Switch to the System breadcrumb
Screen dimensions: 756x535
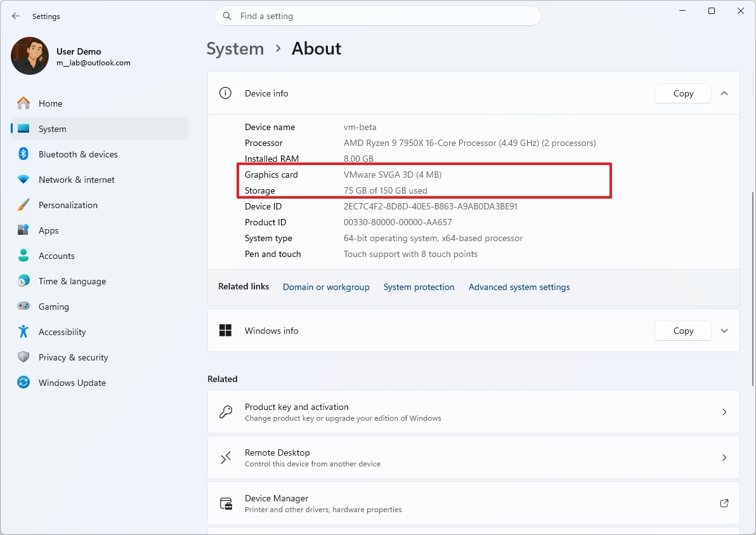[235, 48]
